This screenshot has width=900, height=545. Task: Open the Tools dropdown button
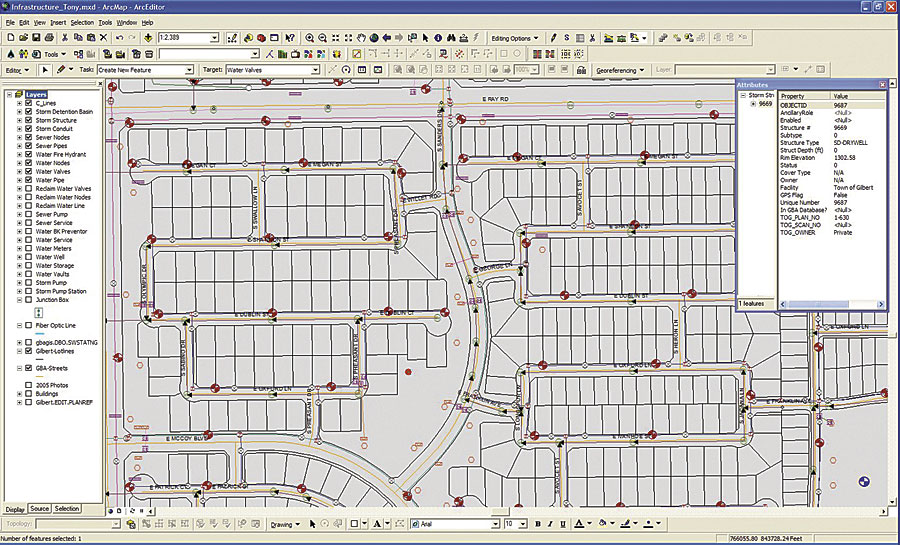(x=55, y=54)
